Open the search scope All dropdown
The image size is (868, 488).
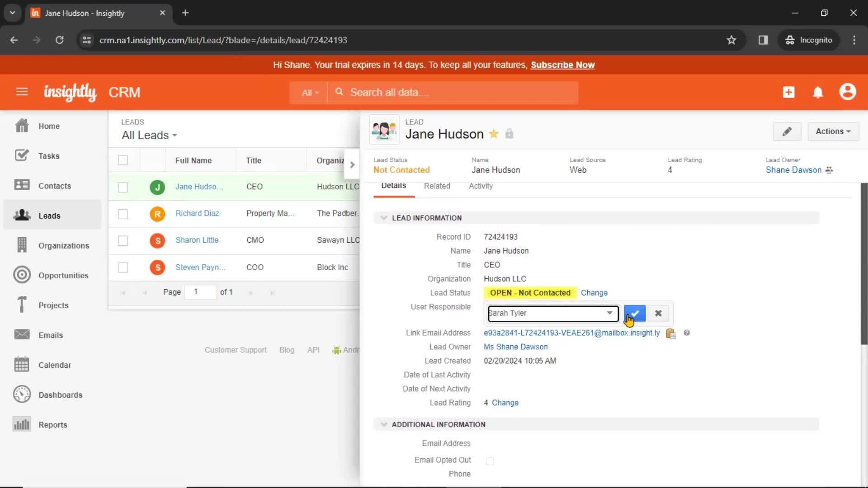pos(310,93)
